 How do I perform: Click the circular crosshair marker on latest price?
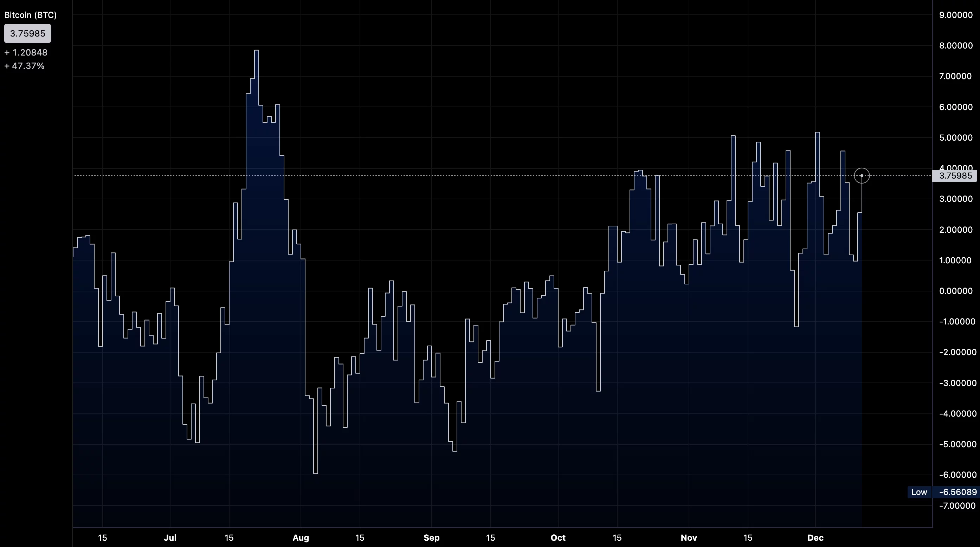pyautogui.click(x=862, y=176)
